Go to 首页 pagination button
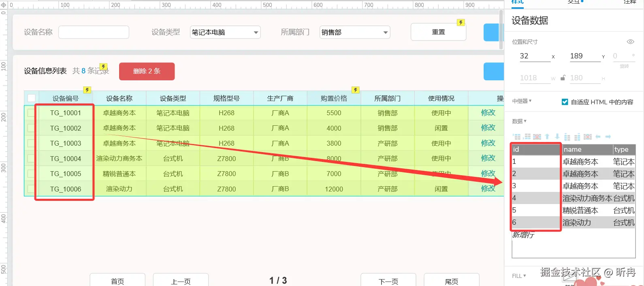 117,280
